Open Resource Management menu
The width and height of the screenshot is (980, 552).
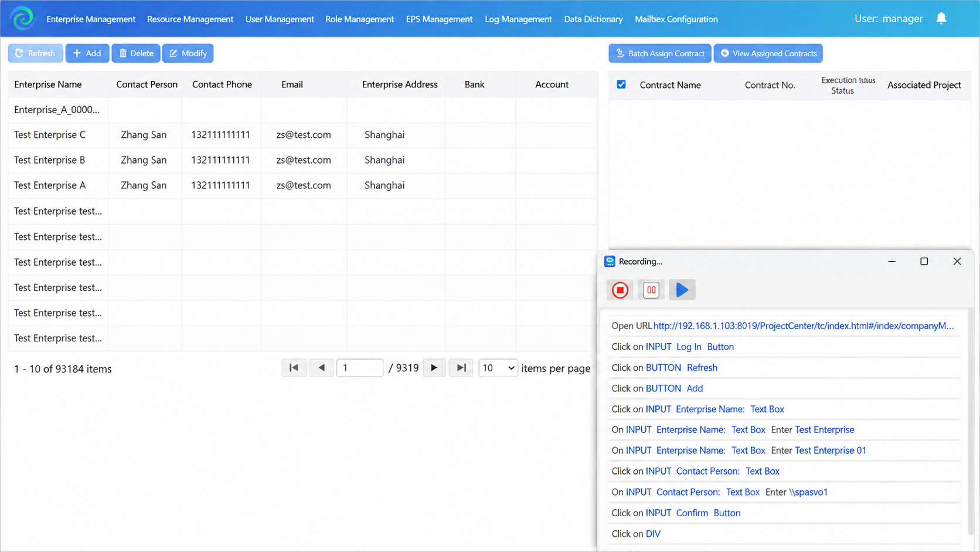coord(190,19)
